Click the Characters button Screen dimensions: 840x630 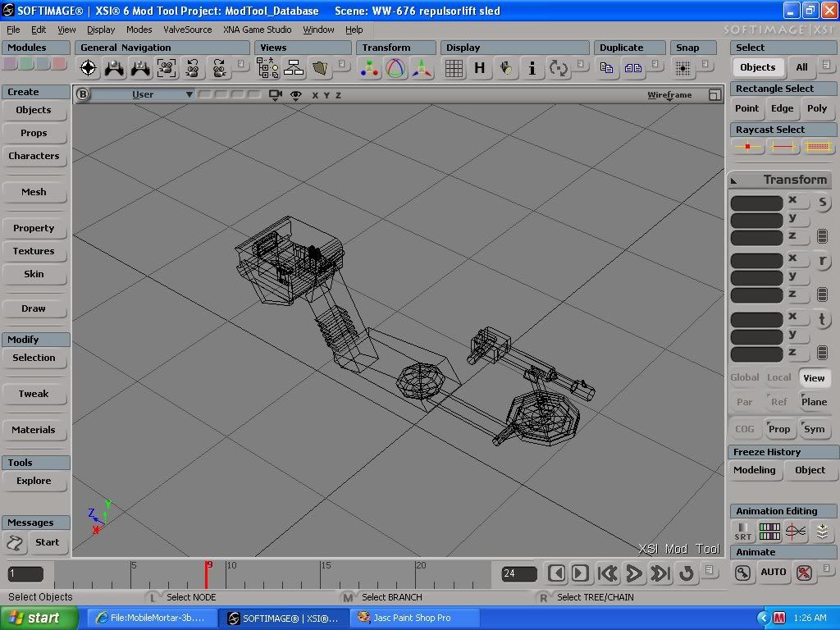click(x=34, y=156)
